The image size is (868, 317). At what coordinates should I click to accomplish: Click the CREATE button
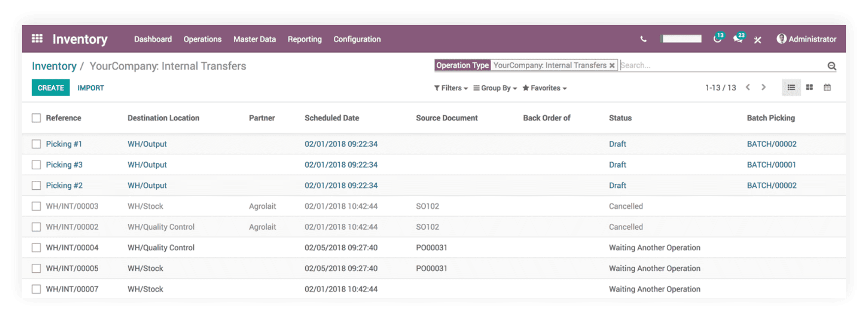51,88
